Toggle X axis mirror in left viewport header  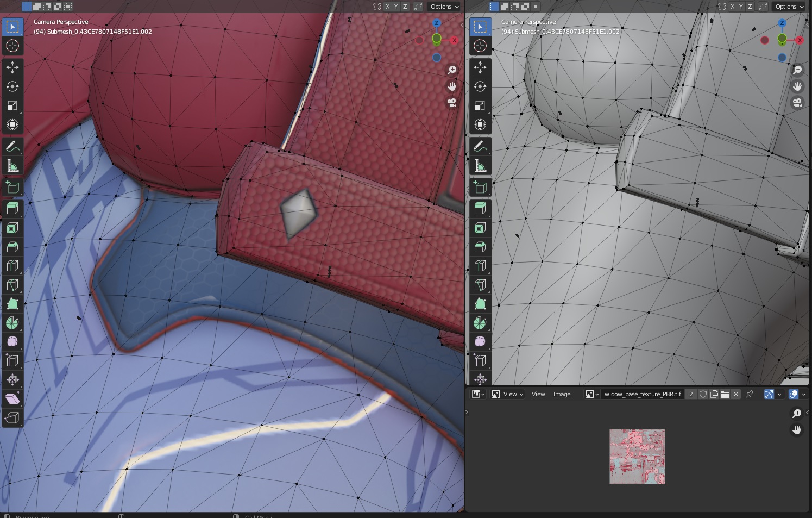[x=387, y=7]
